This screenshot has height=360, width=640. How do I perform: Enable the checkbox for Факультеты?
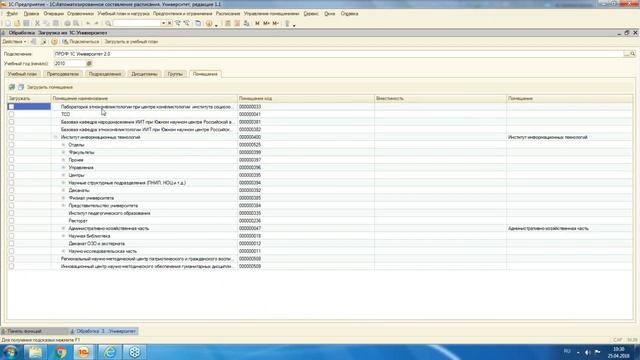[11, 152]
